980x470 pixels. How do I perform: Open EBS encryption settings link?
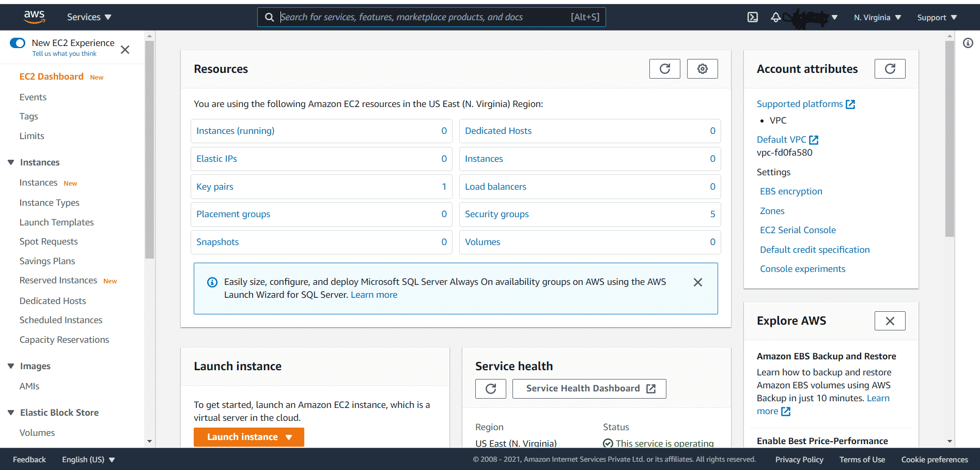[791, 191]
